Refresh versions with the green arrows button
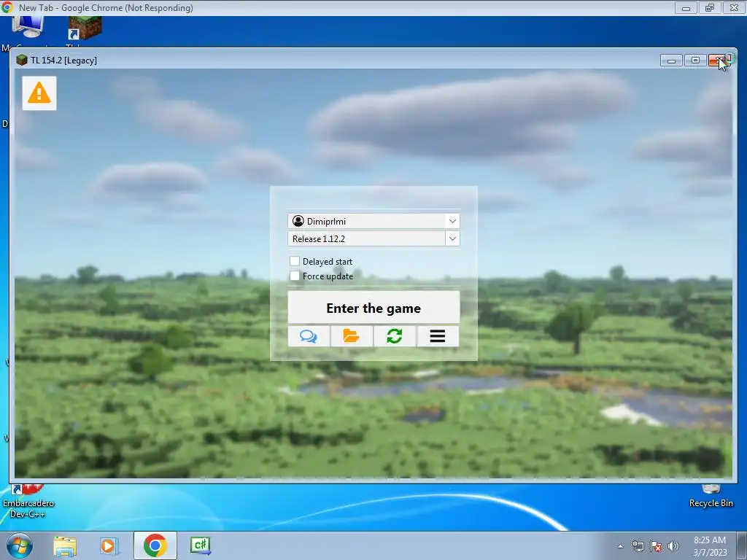 [395, 336]
